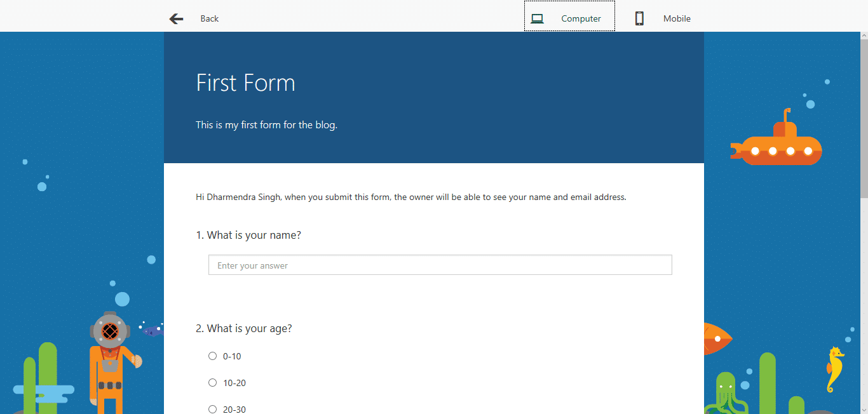Select the laptop icon for Computer preview
868x414 pixels.
tap(537, 18)
